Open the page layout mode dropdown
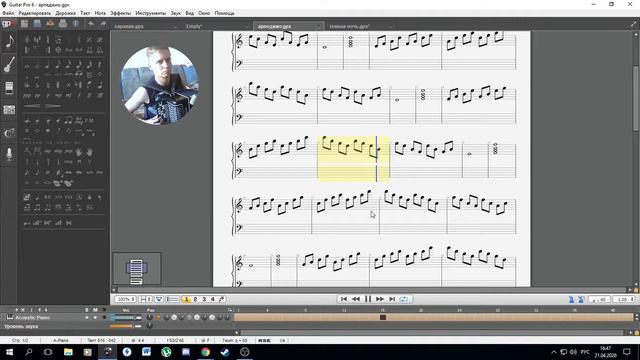This screenshot has width=640, height=360. [x=145, y=299]
